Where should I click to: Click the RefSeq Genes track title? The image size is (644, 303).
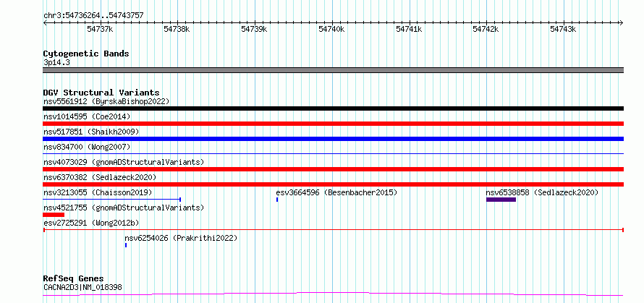point(73,279)
